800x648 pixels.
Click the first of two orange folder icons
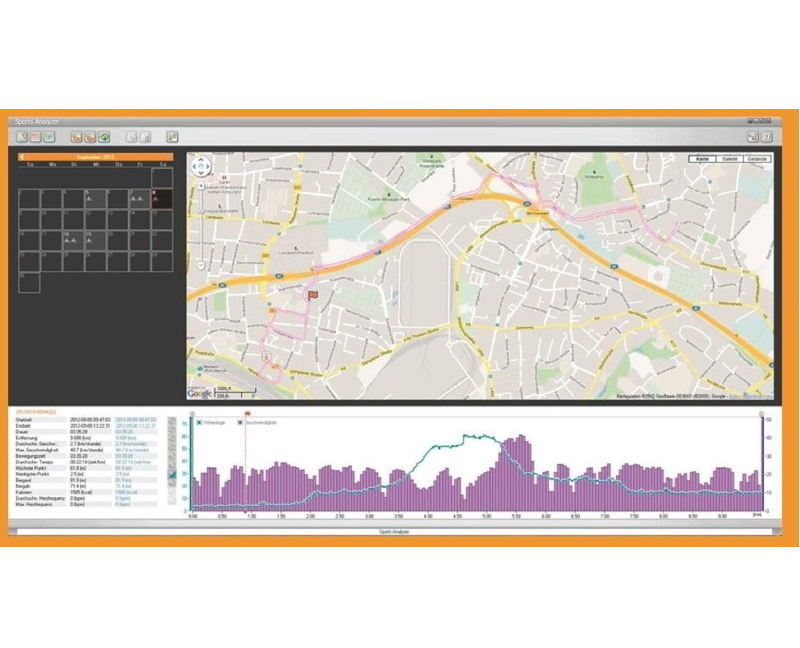(77, 137)
